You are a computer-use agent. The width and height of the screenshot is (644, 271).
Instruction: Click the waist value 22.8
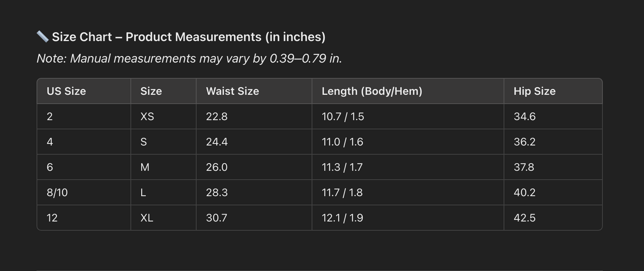pyautogui.click(x=217, y=117)
